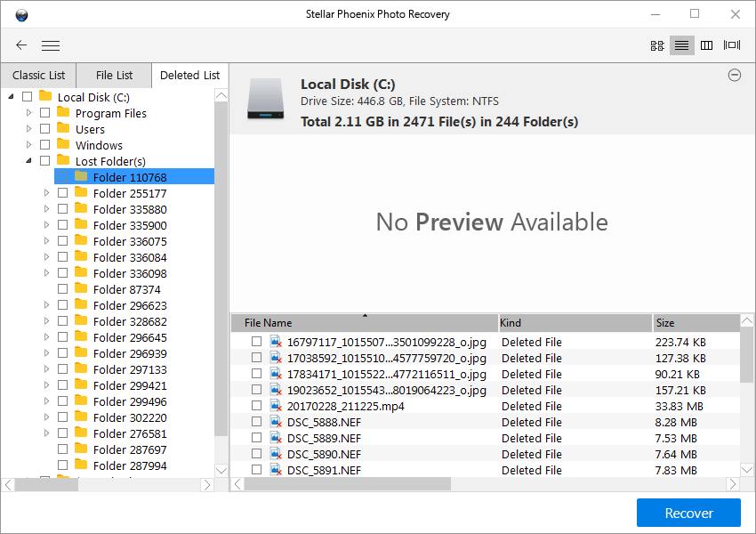This screenshot has height=534, width=756.
Task: Collapse the Local Disk (C:) tree node
Action: [11, 97]
